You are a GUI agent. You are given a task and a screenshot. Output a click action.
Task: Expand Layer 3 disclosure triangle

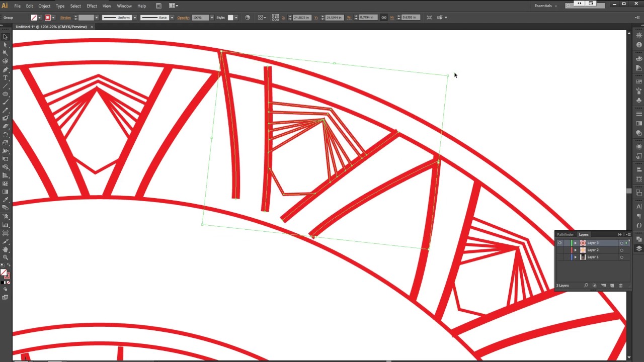576,243
